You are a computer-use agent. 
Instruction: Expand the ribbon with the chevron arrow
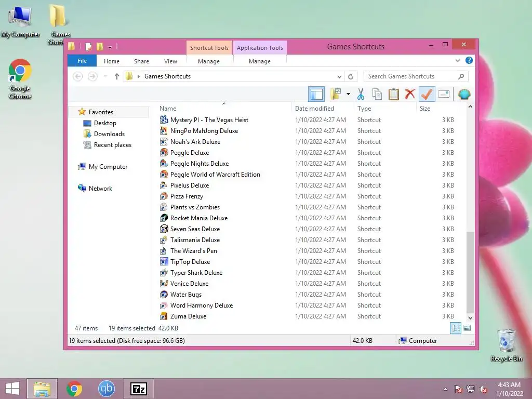(x=457, y=61)
